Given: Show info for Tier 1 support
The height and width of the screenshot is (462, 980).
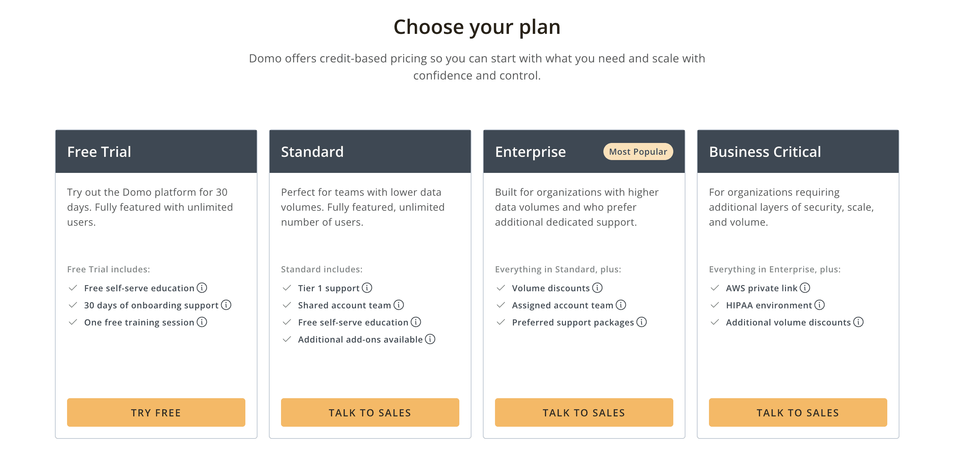Looking at the screenshot, I should pos(367,288).
